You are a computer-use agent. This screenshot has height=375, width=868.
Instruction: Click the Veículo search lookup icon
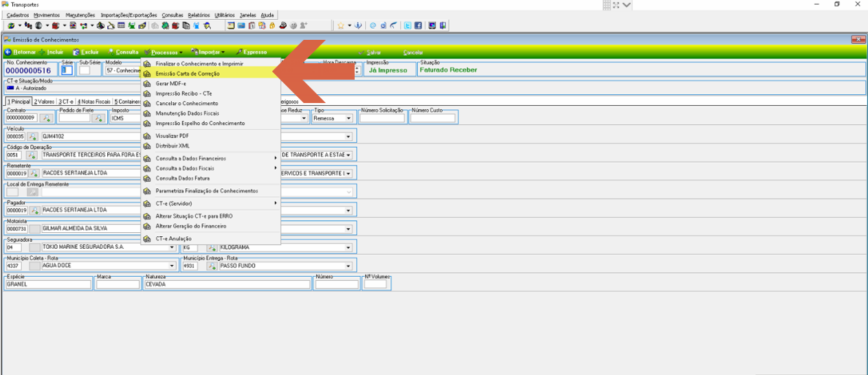tap(32, 136)
